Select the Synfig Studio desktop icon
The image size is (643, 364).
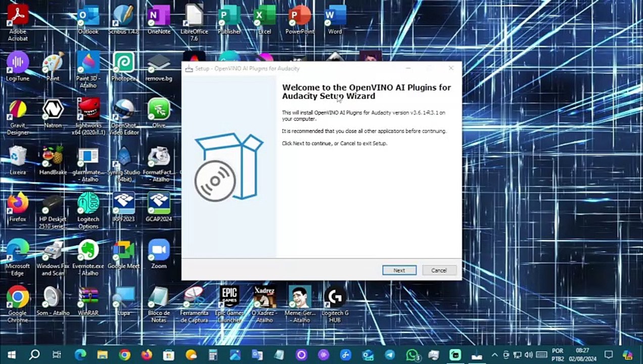pyautogui.click(x=123, y=164)
